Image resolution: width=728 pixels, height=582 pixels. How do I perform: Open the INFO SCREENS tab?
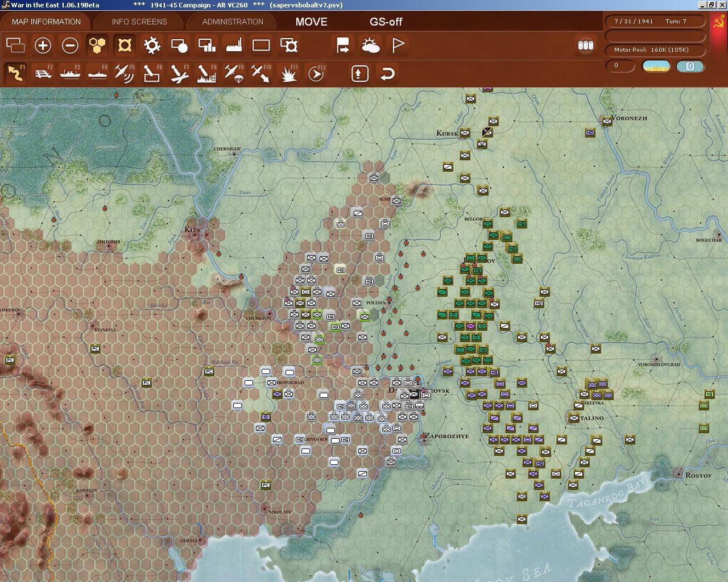[139, 22]
